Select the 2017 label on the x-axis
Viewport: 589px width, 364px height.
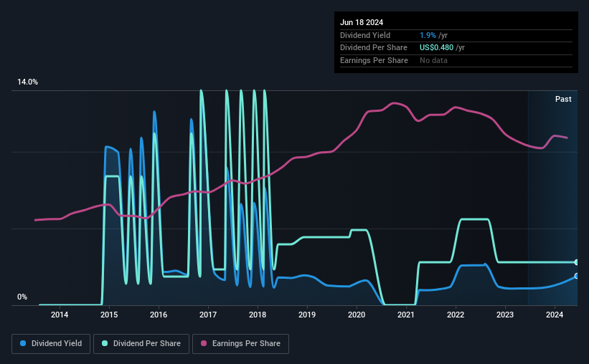[208, 315]
